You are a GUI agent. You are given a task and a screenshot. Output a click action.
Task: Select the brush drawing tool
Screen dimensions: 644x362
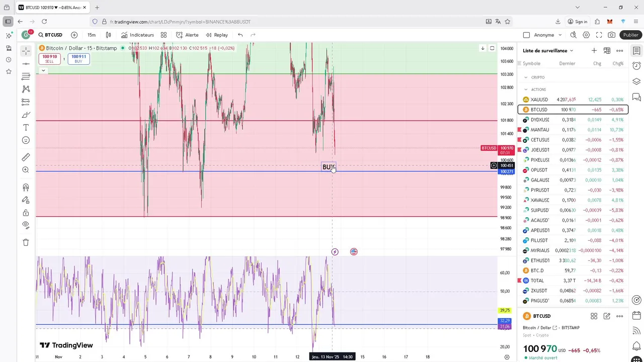click(26, 115)
